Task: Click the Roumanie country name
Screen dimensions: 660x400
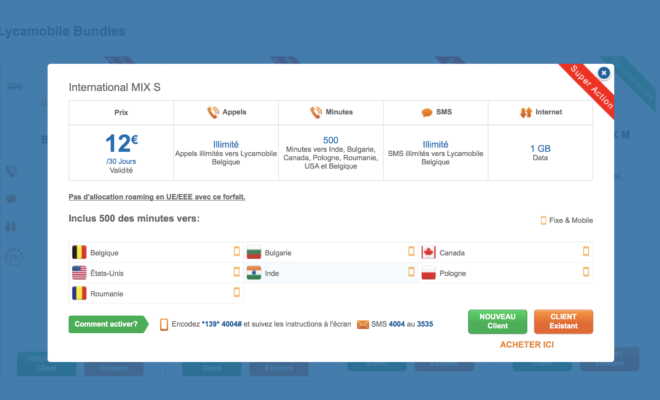Action: (106, 294)
